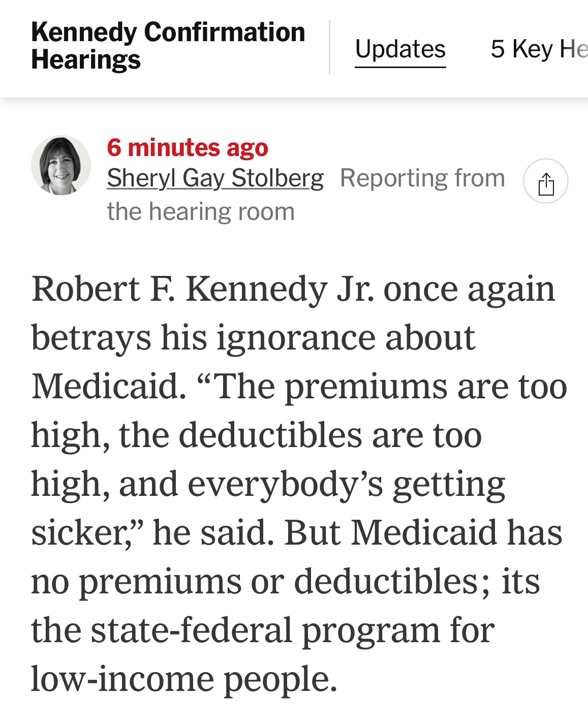The width and height of the screenshot is (588, 727).
Task: Open Sheryl Gay Stolberg's author page link
Action: [x=215, y=178]
